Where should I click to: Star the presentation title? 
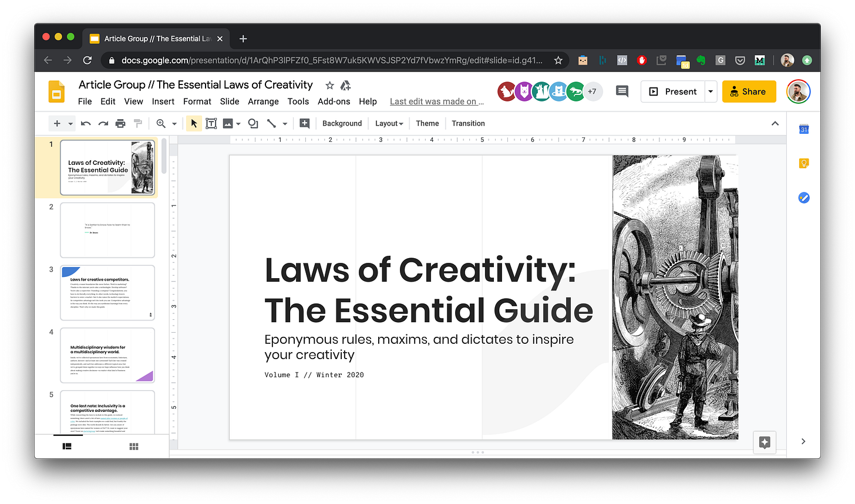click(329, 86)
